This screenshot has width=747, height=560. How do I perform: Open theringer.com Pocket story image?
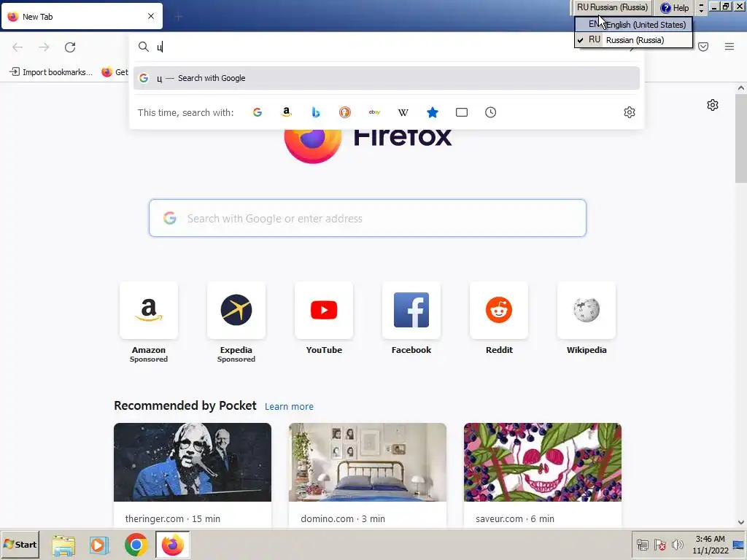(x=193, y=462)
